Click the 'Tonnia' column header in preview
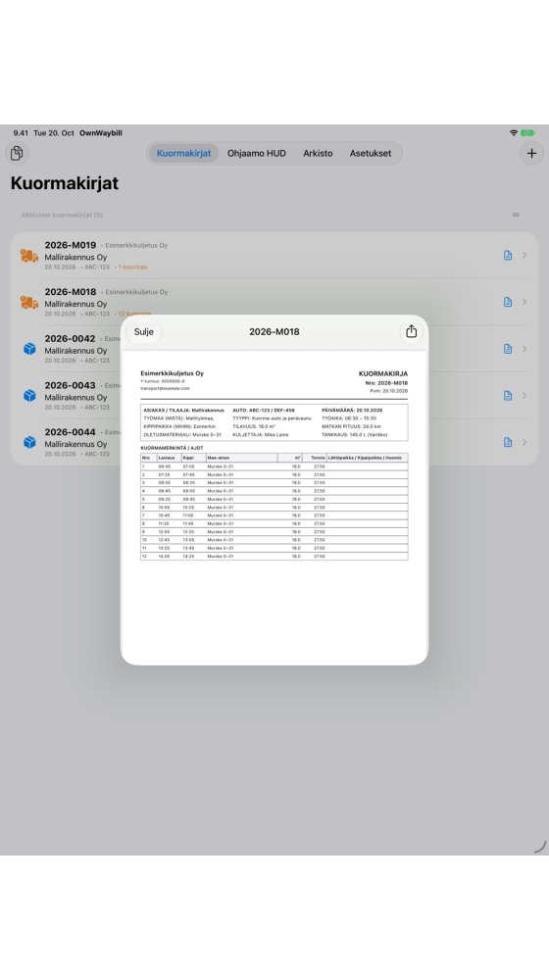The image size is (549, 980). click(x=319, y=458)
